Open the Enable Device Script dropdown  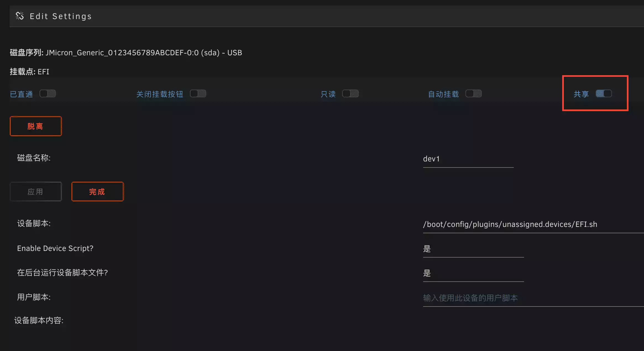[x=473, y=249]
